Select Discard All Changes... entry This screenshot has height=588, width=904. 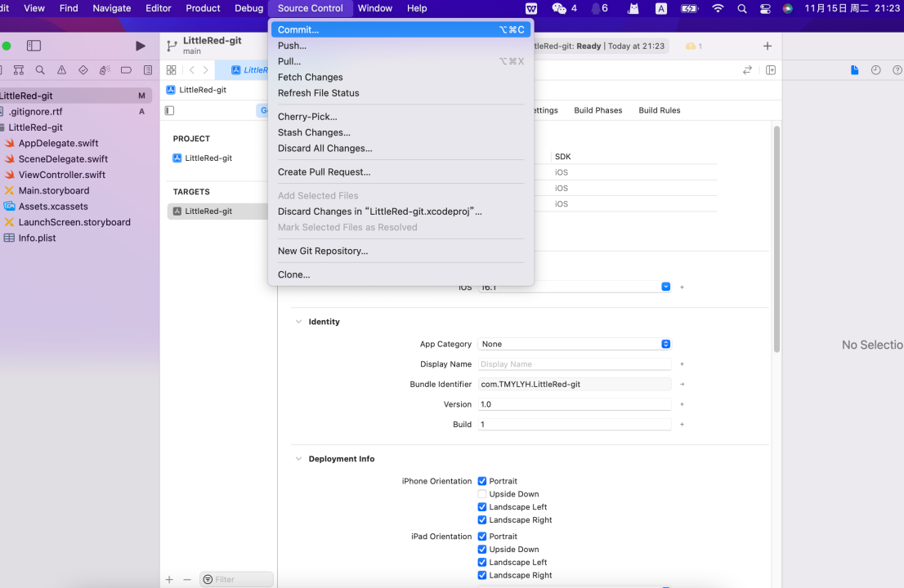[401, 149]
